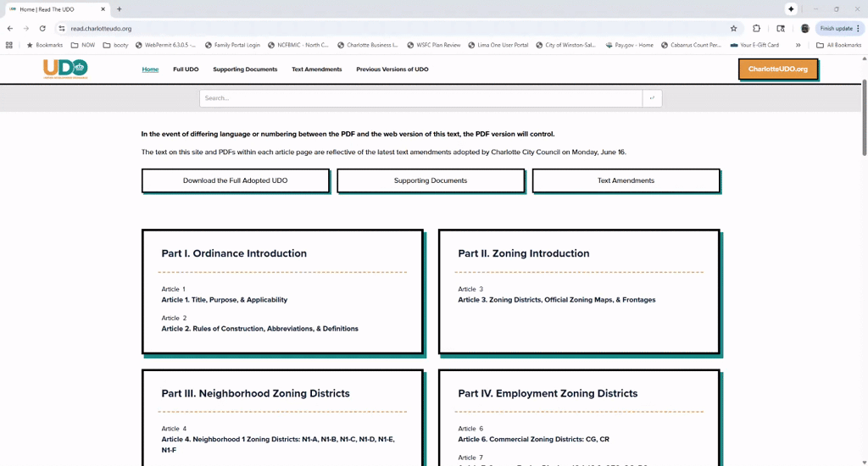Open Article 2. Rules of Construction link
Viewport: 868px width, 466px height.
259,328
